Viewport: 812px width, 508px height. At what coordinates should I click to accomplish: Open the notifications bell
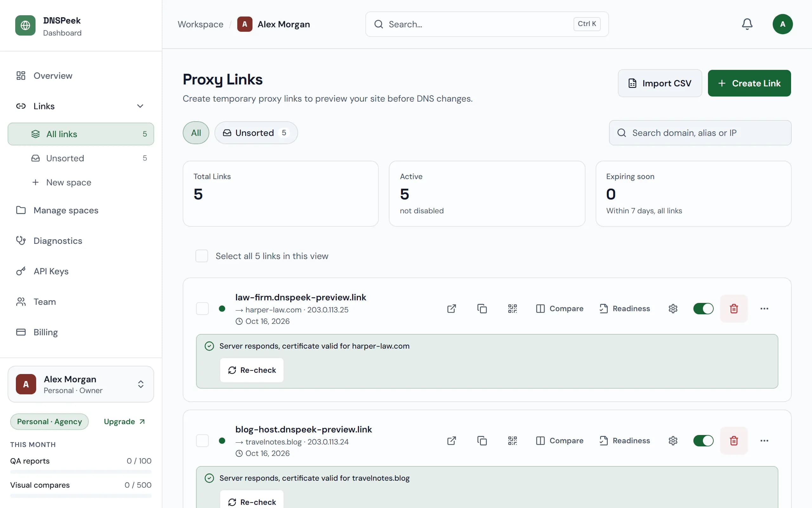747,24
